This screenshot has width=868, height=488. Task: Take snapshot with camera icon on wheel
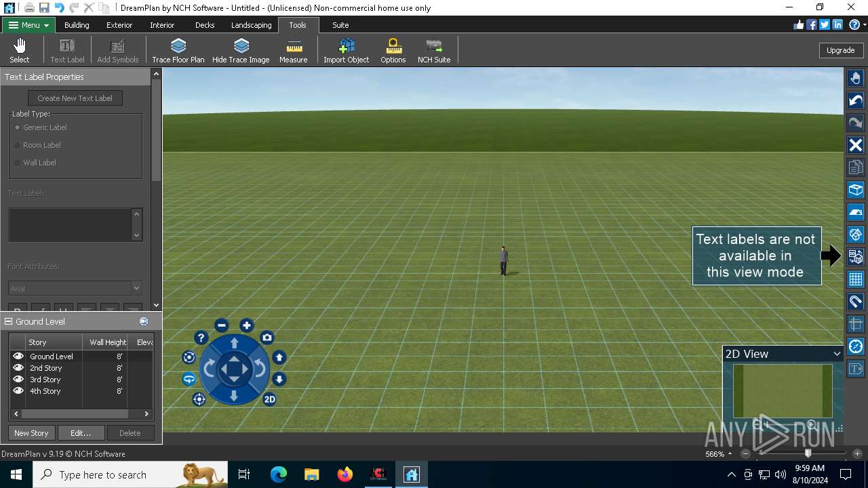(267, 338)
